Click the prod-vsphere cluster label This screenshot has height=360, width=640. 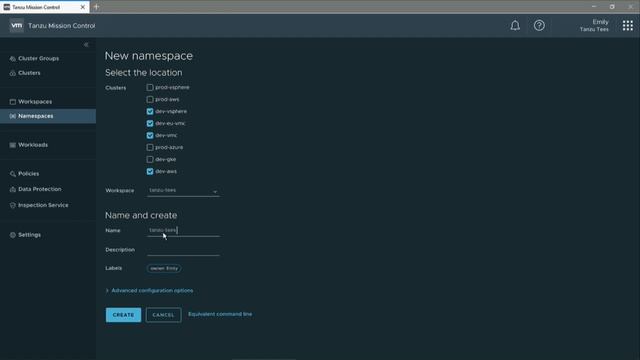pyautogui.click(x=172, y=87)
